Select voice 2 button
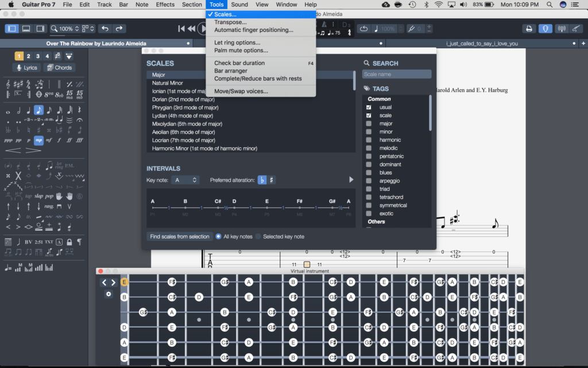This screenshot has height=368, width=588. point(29,56)
